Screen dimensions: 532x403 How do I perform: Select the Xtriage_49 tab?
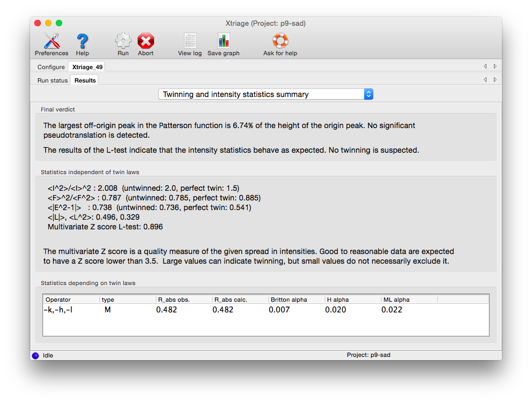[87, 67]
